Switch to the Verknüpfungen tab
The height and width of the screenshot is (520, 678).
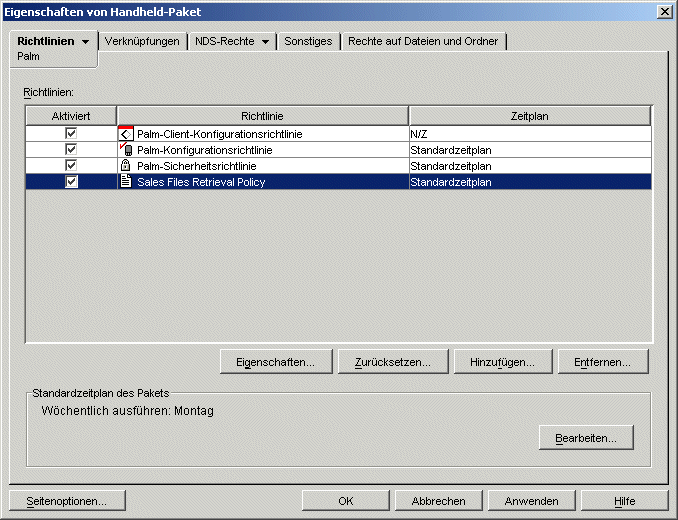[x=142, y=41]
